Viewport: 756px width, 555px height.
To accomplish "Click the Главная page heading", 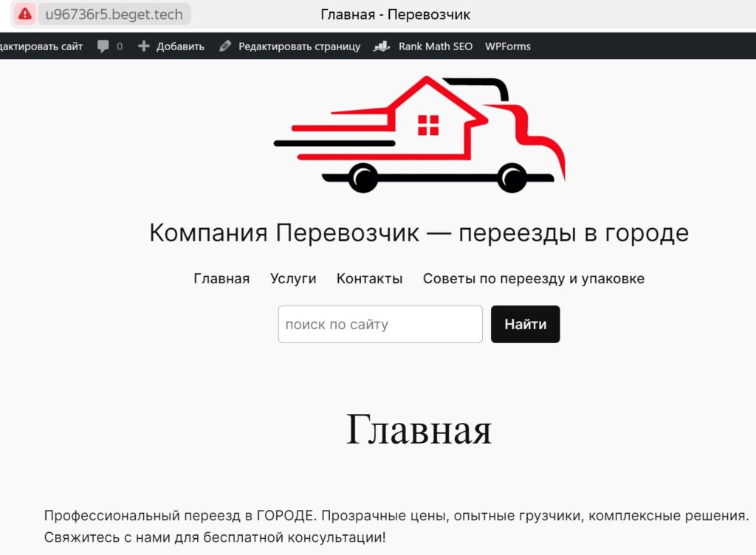I will point(419,430).
